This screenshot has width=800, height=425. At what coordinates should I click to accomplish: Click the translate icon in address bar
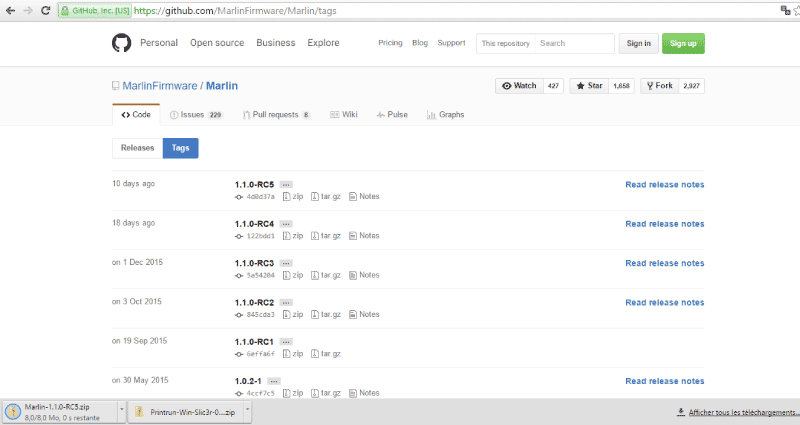785,10
